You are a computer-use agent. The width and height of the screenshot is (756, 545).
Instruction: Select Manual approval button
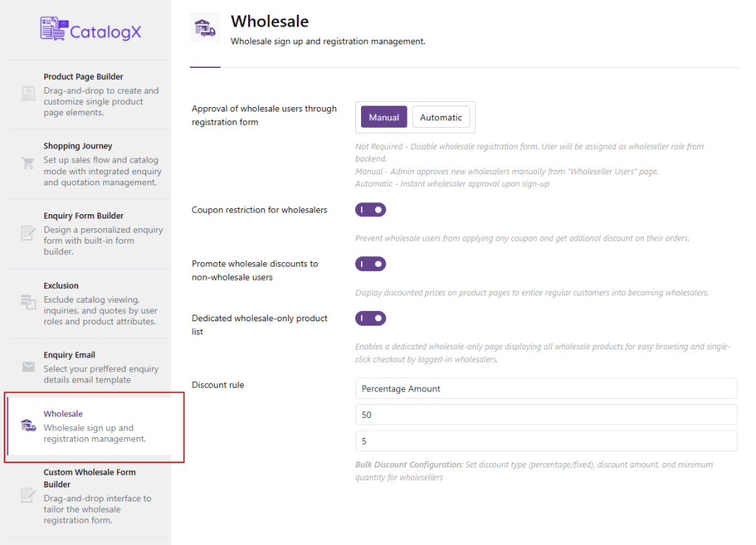(384, 117)
